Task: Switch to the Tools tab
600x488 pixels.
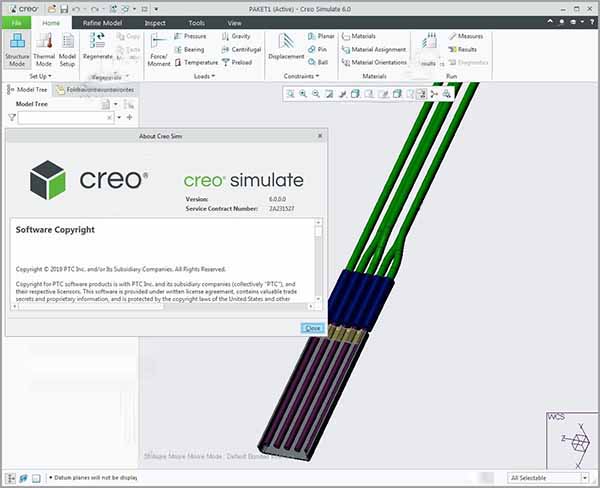Action: tap(196, 23)
